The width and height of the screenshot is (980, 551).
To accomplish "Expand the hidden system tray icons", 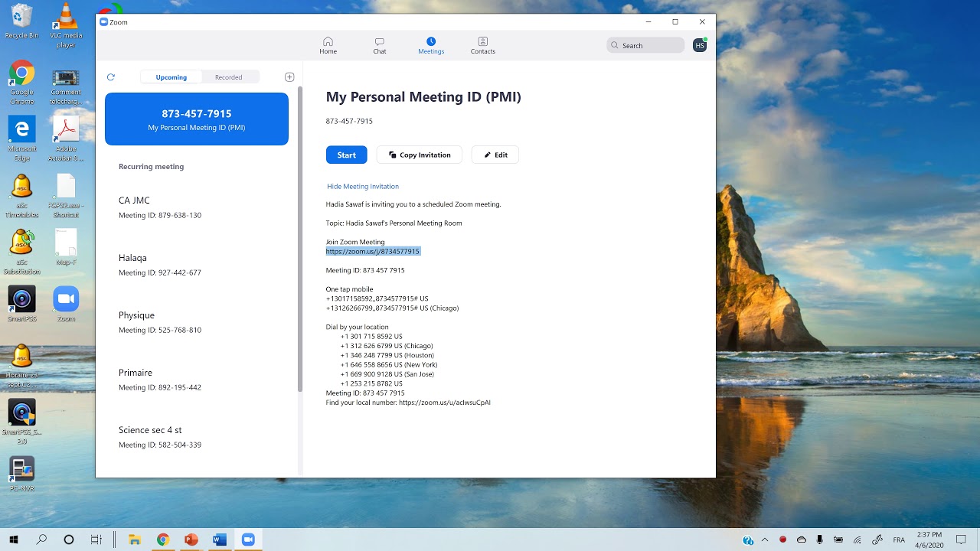I will coord(764,540).
